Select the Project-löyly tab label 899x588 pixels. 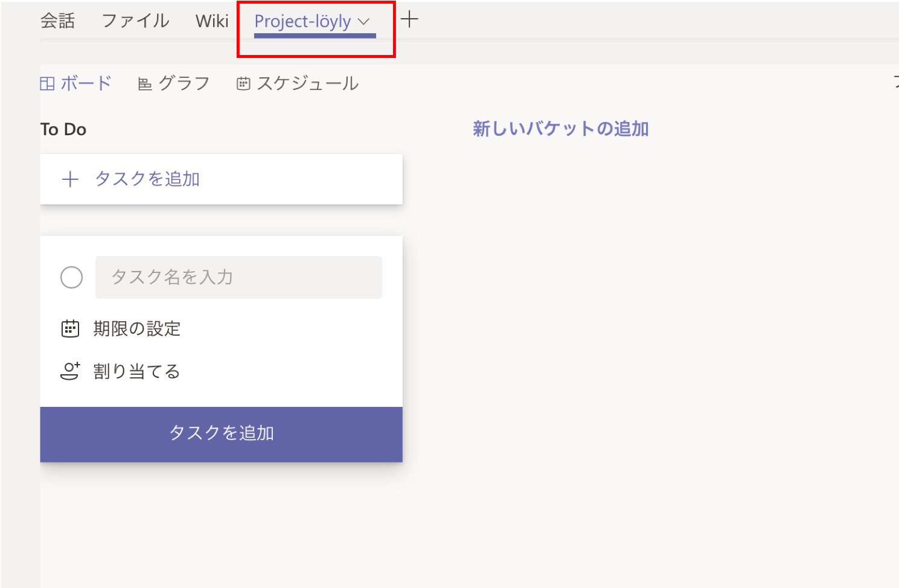point(302,22)
